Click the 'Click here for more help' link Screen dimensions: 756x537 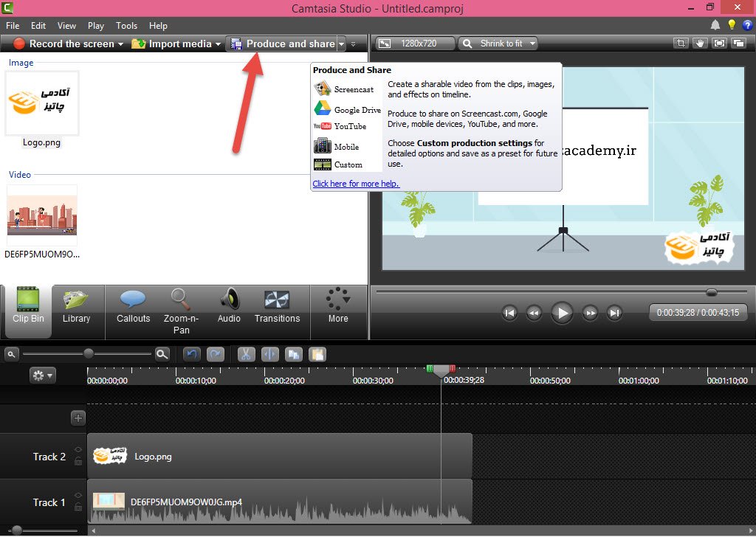[x=356, y=184]
